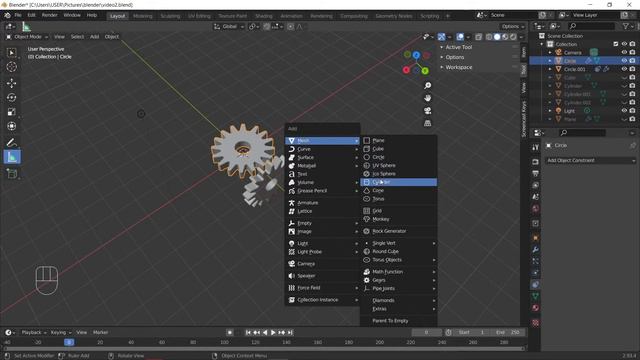Choose Cylinder in Mesh submenu
640x360 pixels.
398,182
